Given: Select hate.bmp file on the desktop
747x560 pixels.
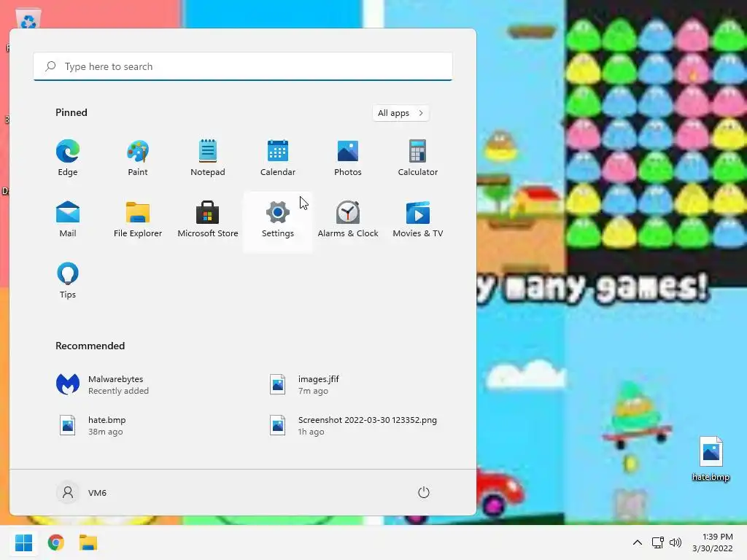Looking at the screenshot, I should pos(711,458).
